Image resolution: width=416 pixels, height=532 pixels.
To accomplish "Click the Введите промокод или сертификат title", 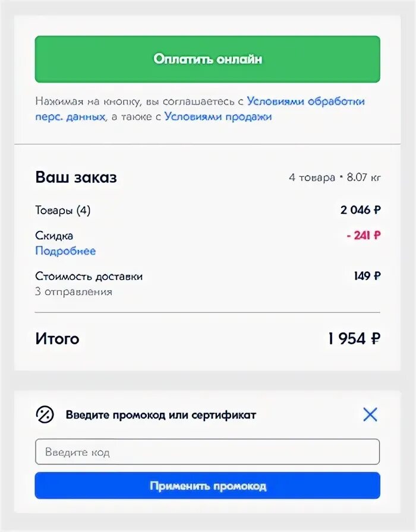I will tap(161, 415).
